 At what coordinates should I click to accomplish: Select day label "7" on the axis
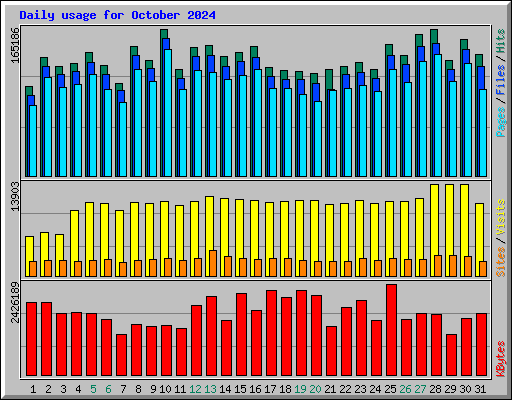pos(123,389)
